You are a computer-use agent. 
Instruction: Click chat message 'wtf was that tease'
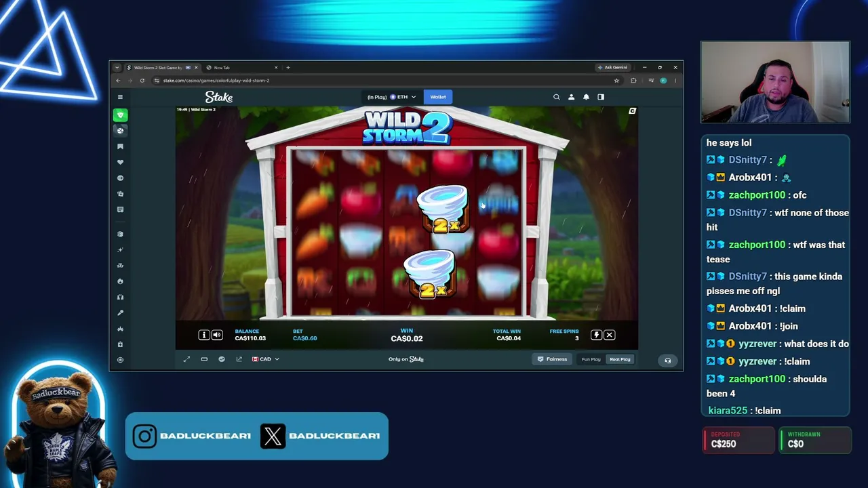coord(776,252)
